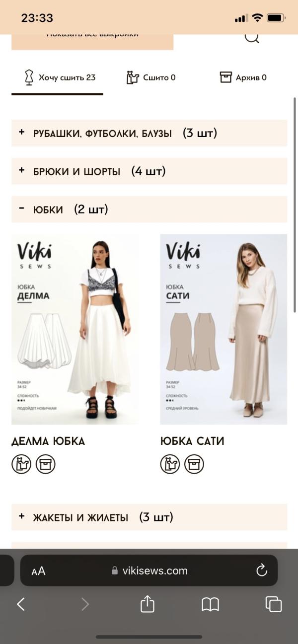Show Safari open tabs icon
Screen dimensions: 298x644
click(274, 604)
